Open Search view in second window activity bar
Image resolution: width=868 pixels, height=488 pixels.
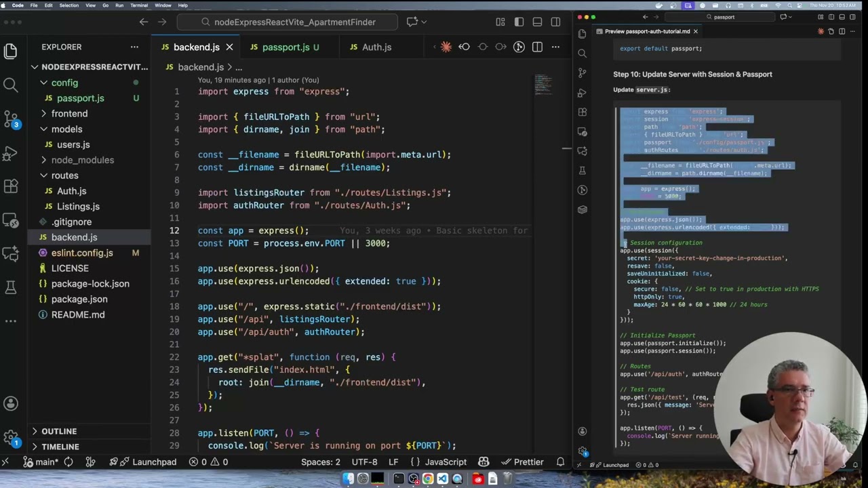coord(582,53)
